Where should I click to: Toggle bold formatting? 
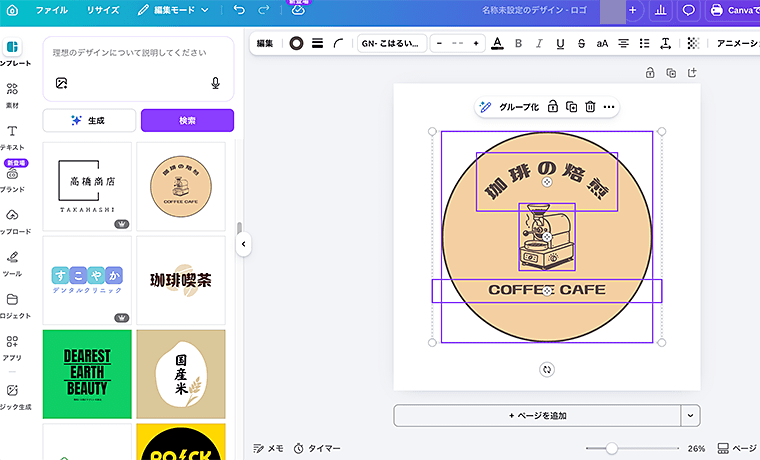tap(518, 44)
